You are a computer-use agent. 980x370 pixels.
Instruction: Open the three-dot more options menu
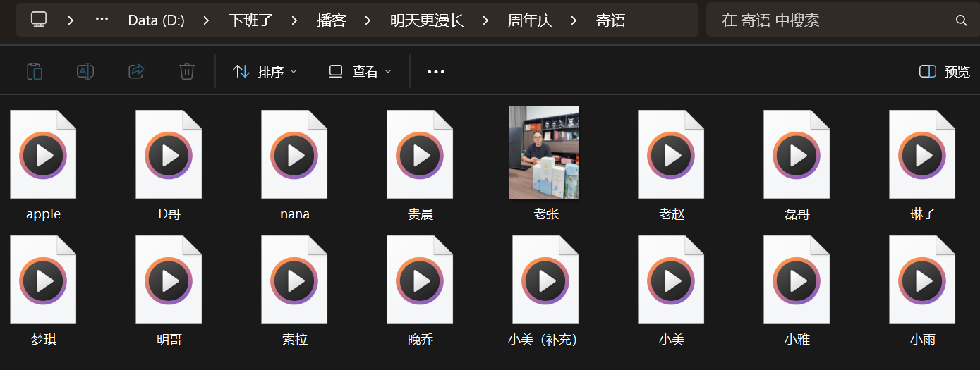pyautogui.click(x=436, y=71)
